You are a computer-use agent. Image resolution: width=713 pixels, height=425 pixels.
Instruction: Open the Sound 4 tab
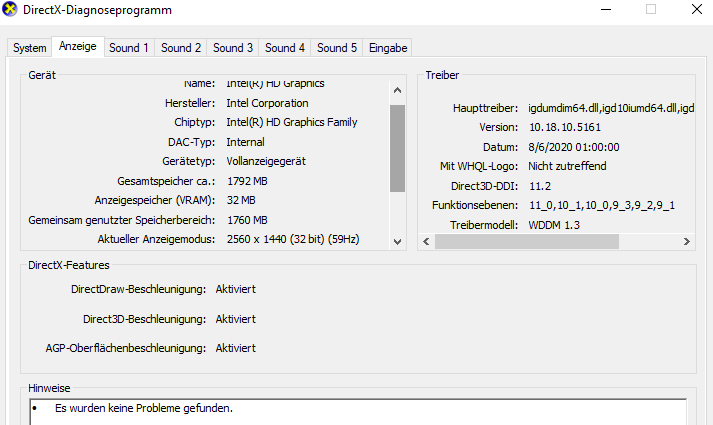[x=285, y=48]
